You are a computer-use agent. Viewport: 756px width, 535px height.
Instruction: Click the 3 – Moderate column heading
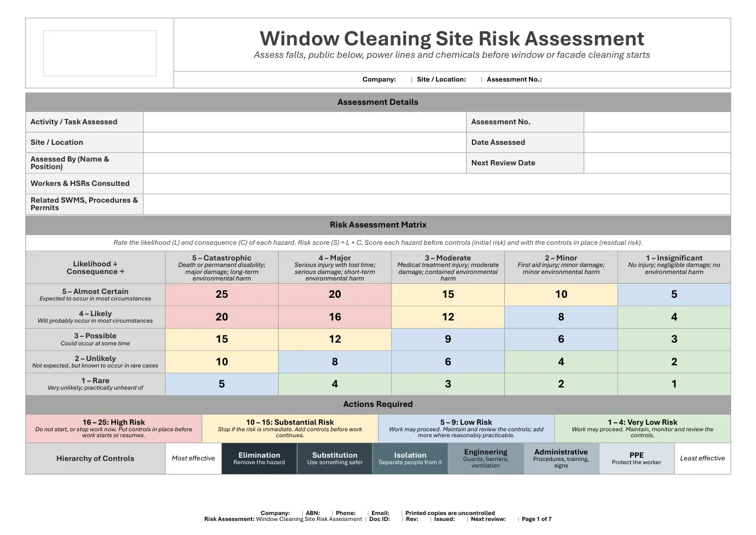point(448,267)
